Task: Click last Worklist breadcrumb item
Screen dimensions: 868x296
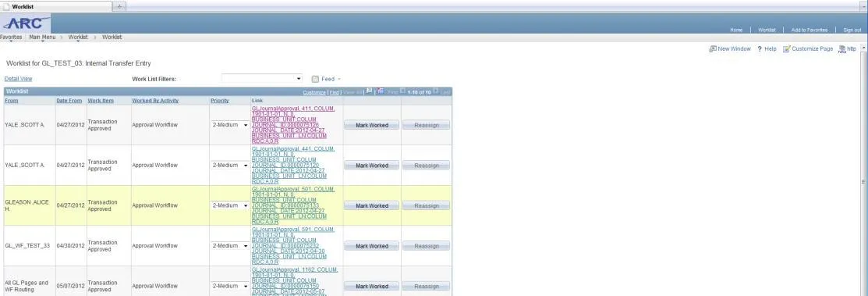Action: pyautogui.click(x=112, y=37)
